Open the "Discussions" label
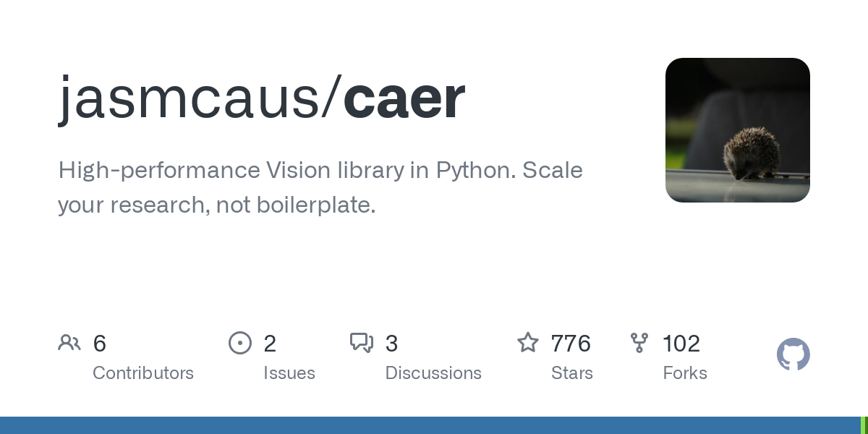The height and width of the screenshot is (434, 868). (x=433, y=373)
